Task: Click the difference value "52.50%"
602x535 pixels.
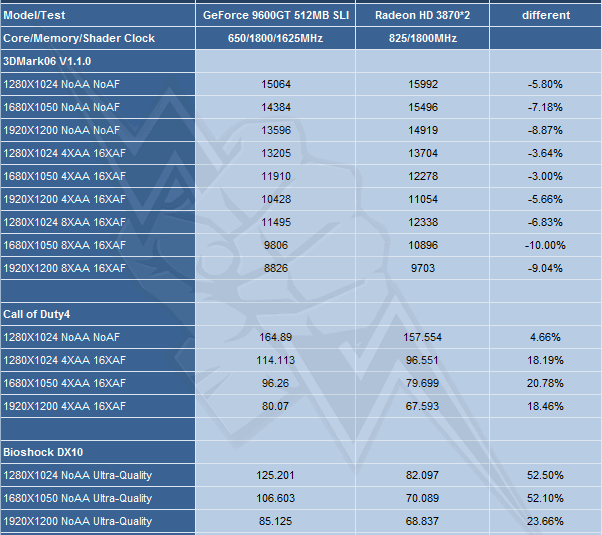Action: 545,475
